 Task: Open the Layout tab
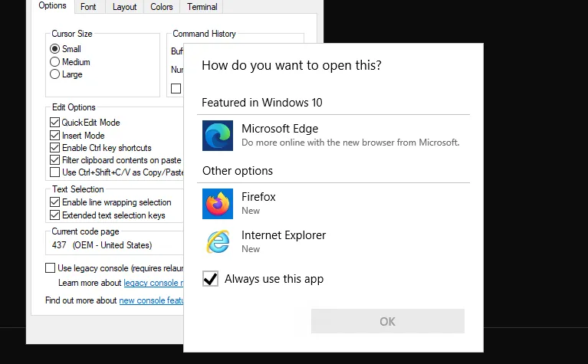[x=124, y=7]
